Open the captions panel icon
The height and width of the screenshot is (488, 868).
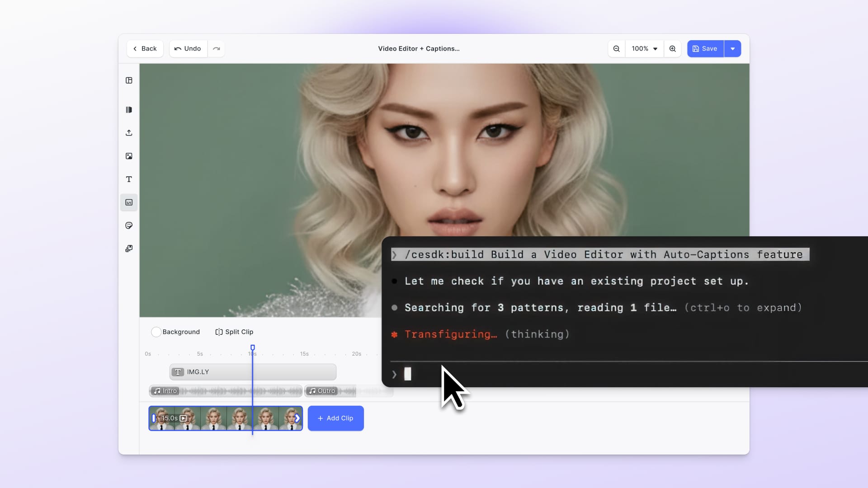click(x=129, y=202)
